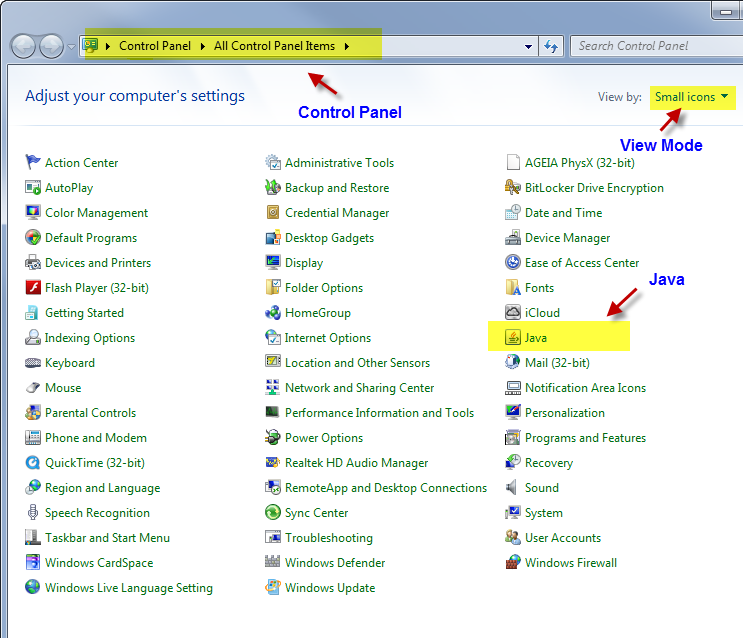Click the AutoPlay icon

(x=33, y=187)
